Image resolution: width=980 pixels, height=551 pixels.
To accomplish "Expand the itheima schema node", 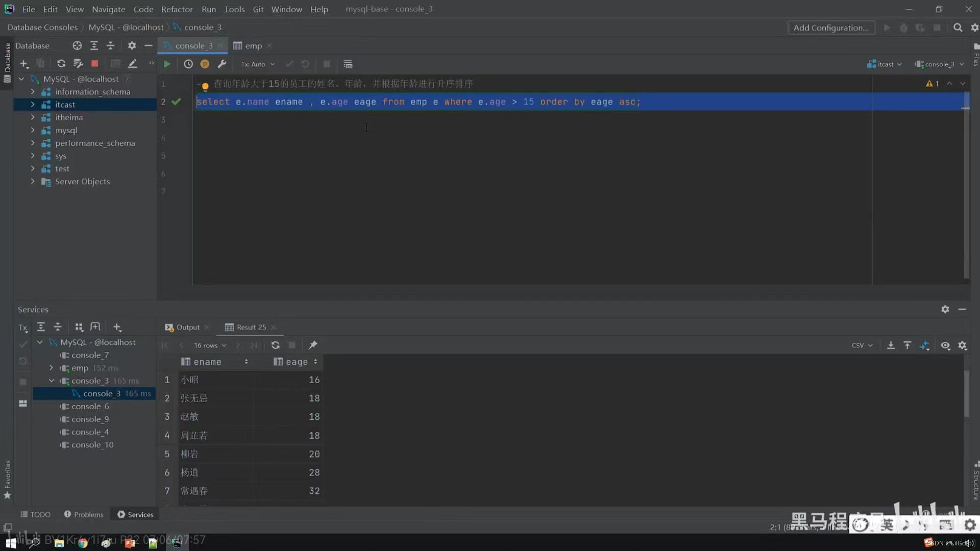I will click(33, 117).
